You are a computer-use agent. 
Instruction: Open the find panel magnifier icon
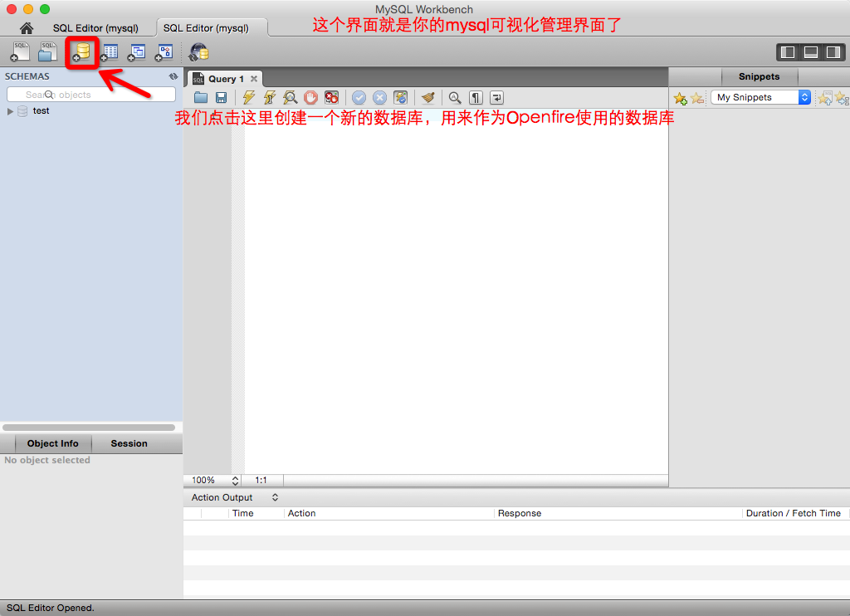pos(455,98)
